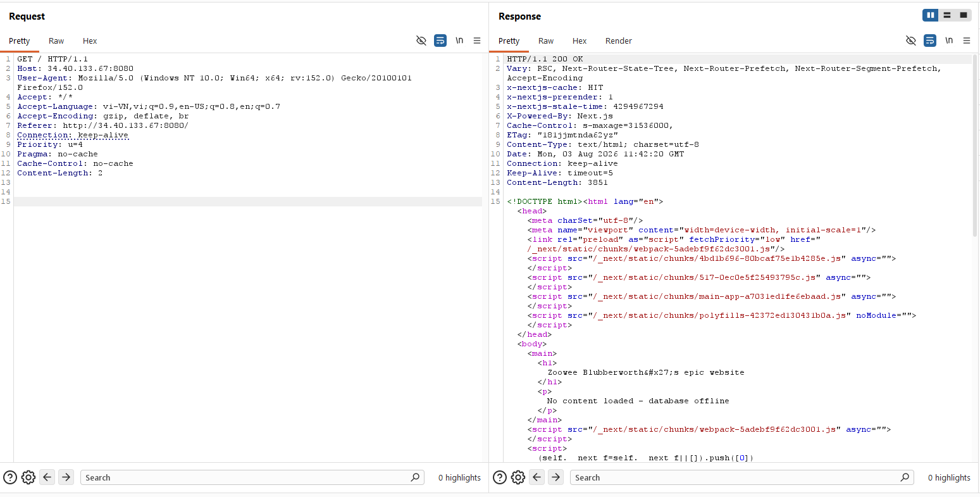Click the main-app chunk script src
Image resolution: width=980 pixels, height=497 pixels.
click(x=718, y=296)
